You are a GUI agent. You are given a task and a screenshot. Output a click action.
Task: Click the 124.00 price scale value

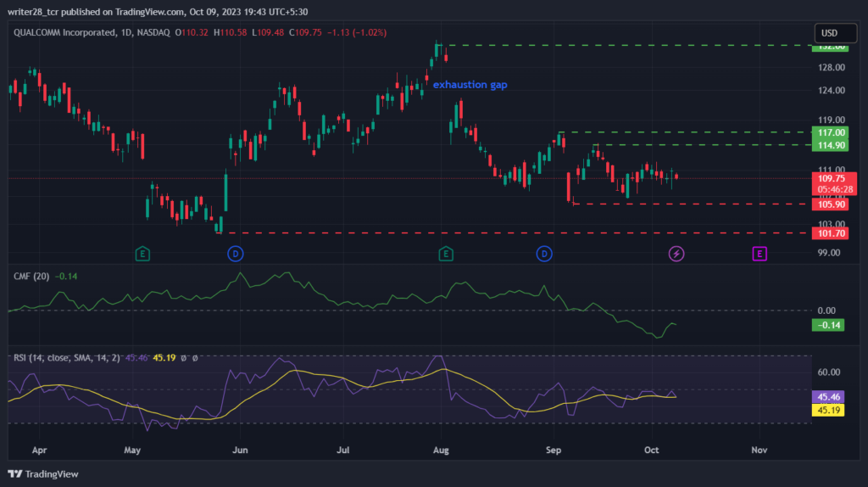click(x=832, y=90)
